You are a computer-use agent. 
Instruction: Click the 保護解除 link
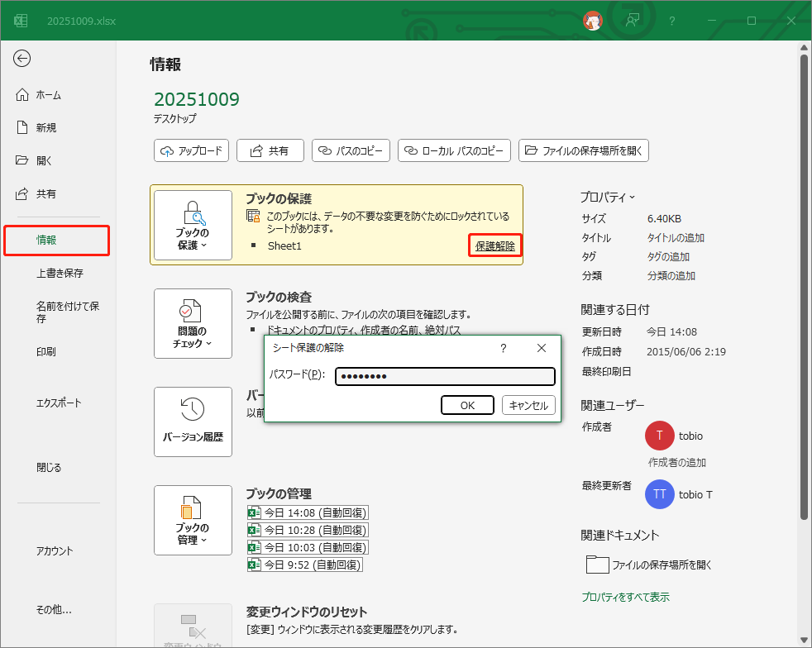[x=494, y=245]
